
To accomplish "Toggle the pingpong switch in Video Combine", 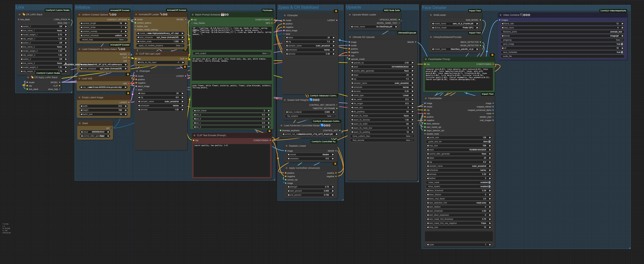I will pos(622,40).
